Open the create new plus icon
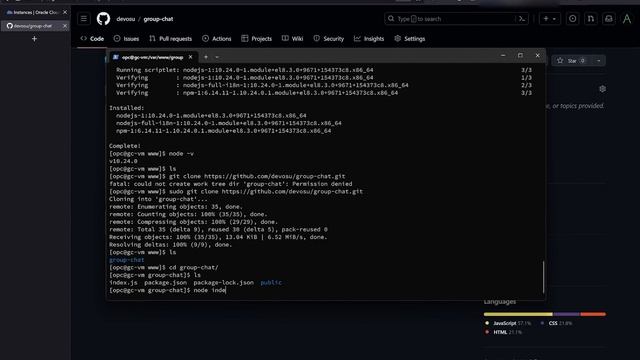Image resolution: width=640 pixels, height=360 pixels. [546, 19]
